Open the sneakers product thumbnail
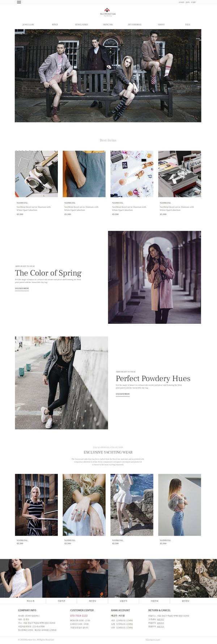Viewport: 217px width, 644px height. (36, 174)
